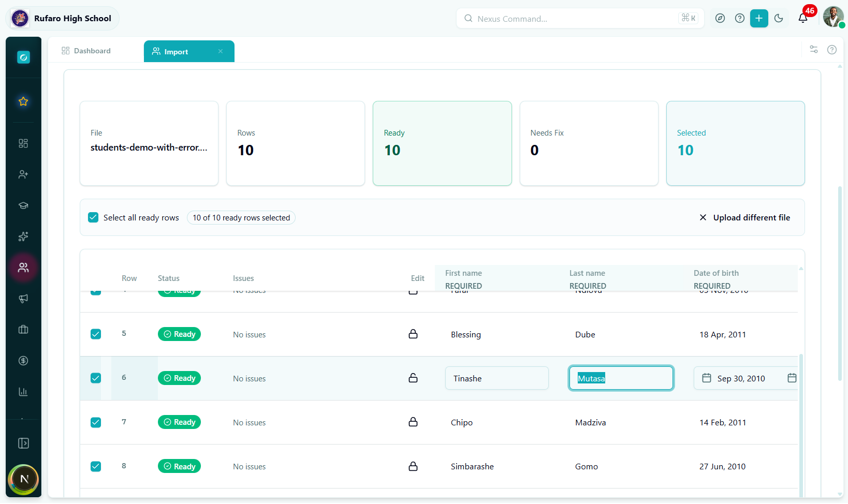Click the Selected count card
This screenshot has width=848, height=504.
[736, 143]
